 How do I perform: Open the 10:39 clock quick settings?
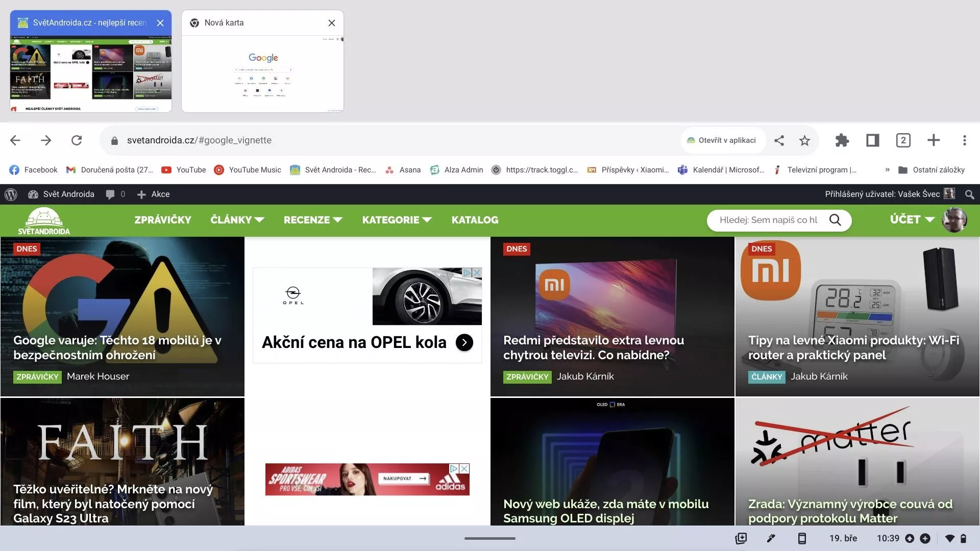pyautogui.click(x=888, y=538)
